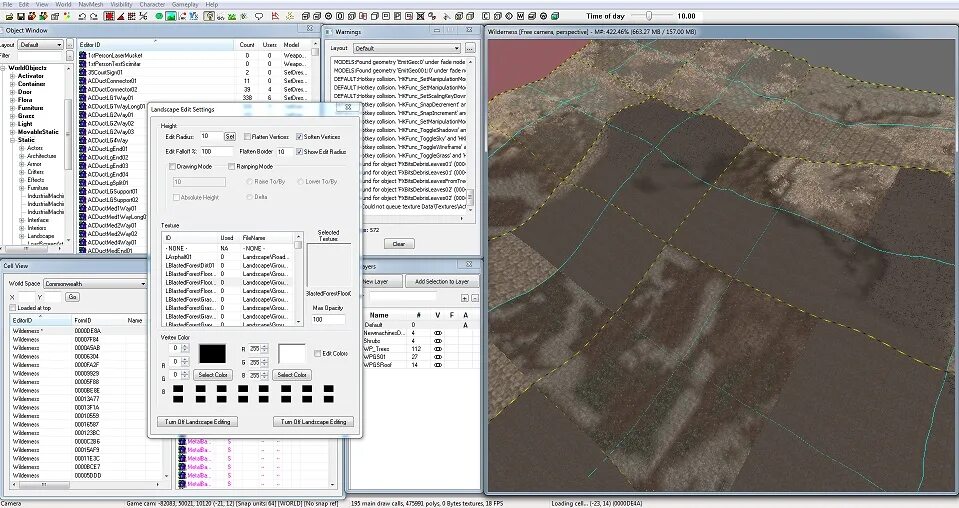
Task: Click the plus icon in Layers panel
Action: pyautogui.click(x=465, y=298)
